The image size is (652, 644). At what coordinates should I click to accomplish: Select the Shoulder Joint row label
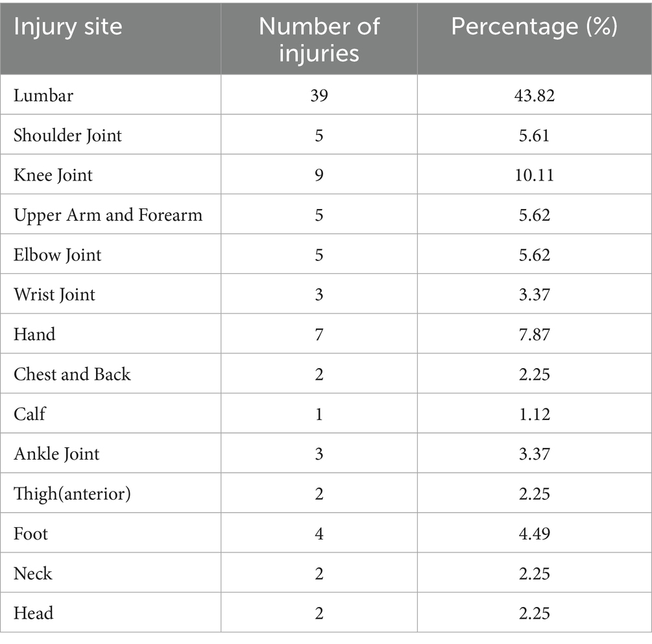point(67,135)
